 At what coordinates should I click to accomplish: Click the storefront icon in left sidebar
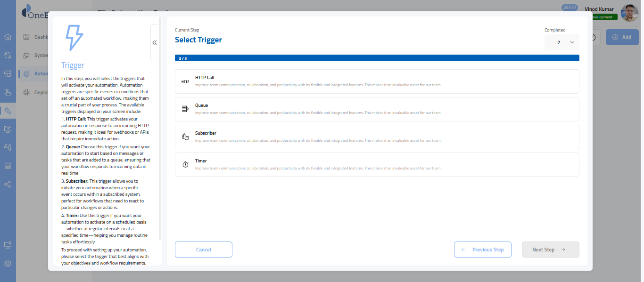point(8,74)
